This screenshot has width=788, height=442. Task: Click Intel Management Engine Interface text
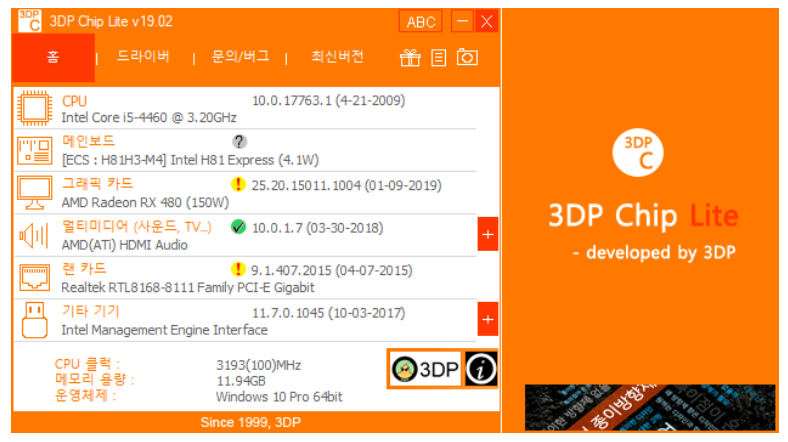click(164, 330)
